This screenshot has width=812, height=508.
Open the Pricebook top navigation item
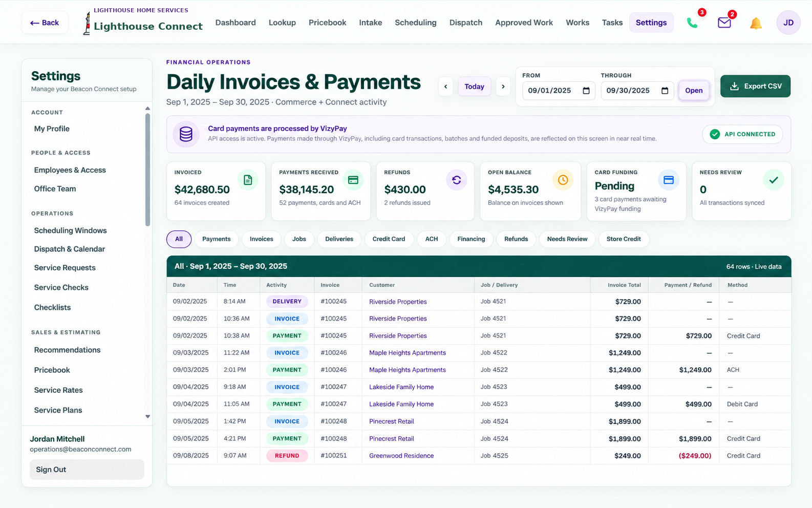(x=327, y=23)
